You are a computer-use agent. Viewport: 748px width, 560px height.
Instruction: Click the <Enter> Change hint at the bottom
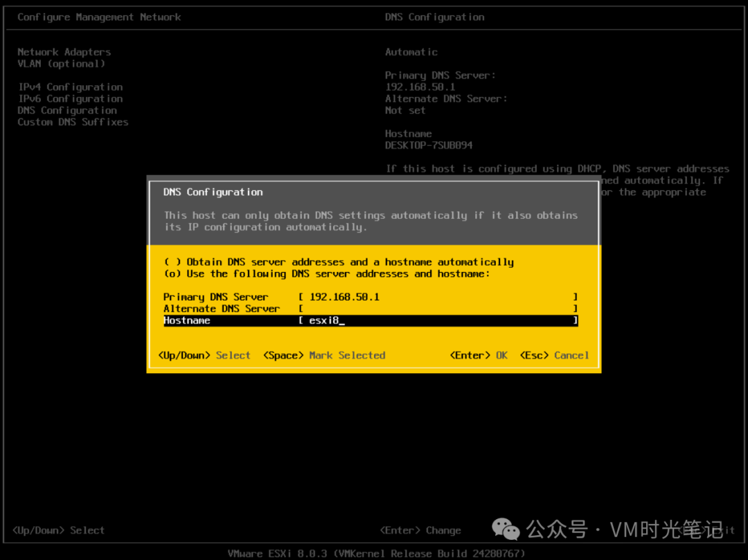pyautogui.click(x=420, y=530)
